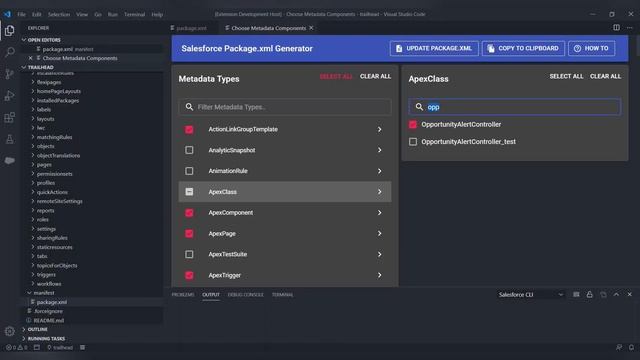Click Clear All under Metadata Types

375,76
